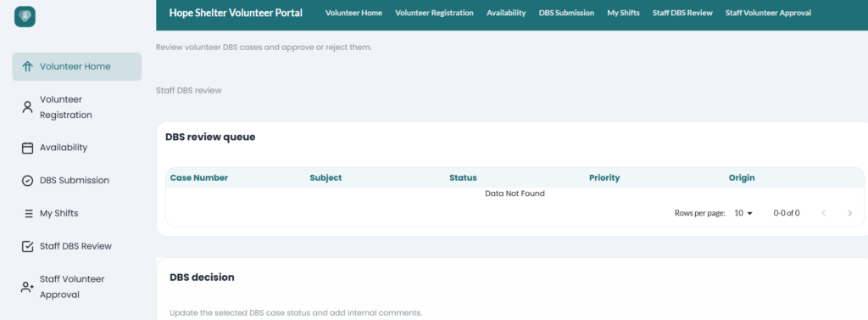Sort by the Priority column header
This screenshot has width=868, height=320.
[604, 178]
